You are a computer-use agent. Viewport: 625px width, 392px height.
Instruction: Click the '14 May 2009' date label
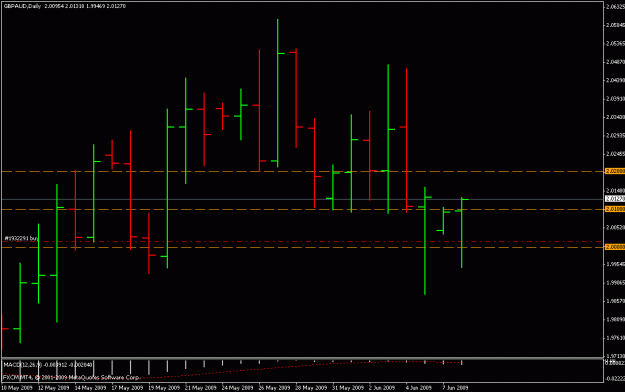(90, 388)
